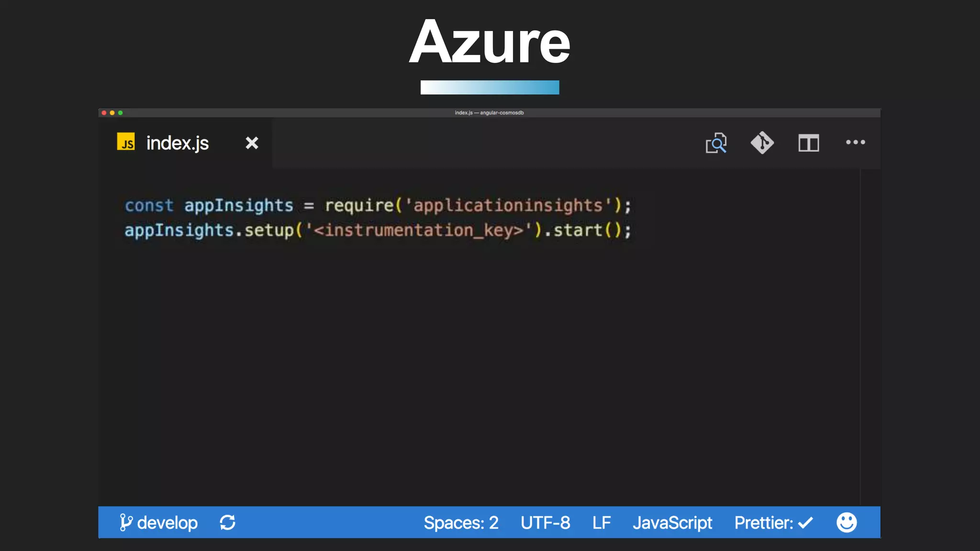This screenshot has width=980, height=551.
Task: Place cursor on the const keyword
Action: 149,206
